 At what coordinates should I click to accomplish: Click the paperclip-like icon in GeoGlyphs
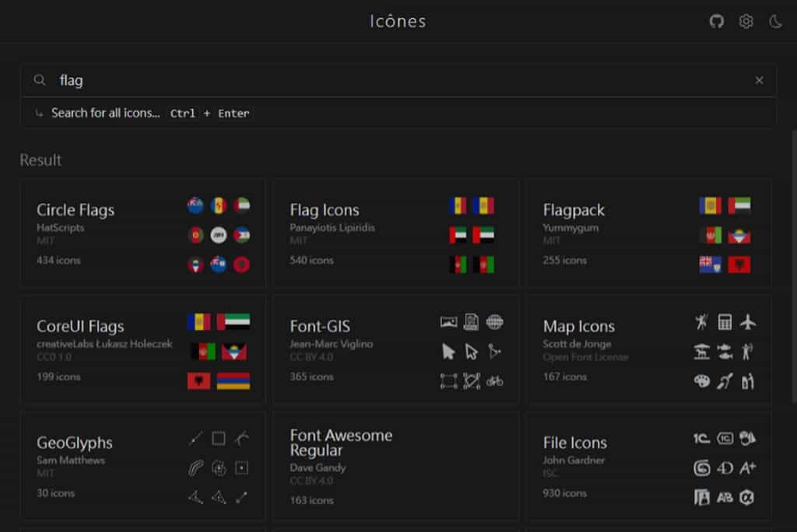(195, 467)
